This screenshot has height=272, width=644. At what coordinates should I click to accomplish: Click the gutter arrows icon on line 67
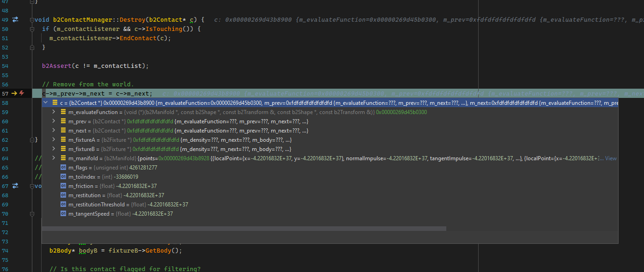coord(15,186)
